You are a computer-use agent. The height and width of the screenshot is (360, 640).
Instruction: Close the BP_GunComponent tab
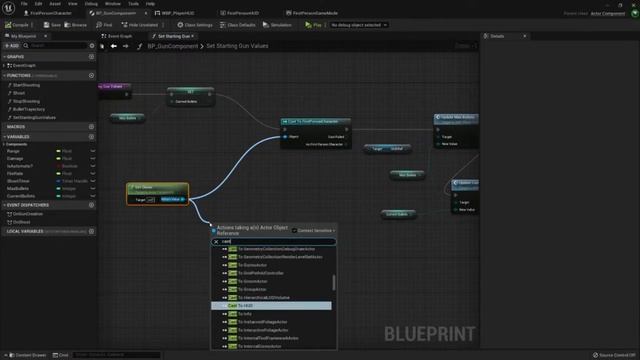click(146, 13)
